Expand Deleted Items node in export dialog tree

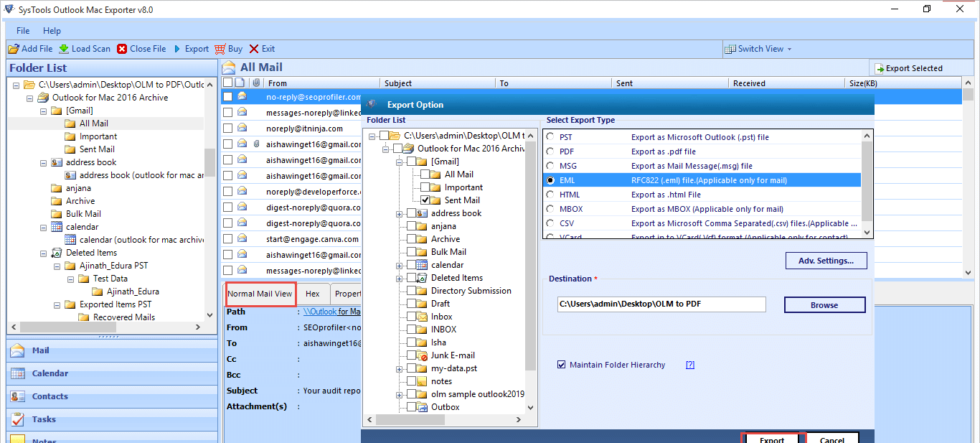coord(399,278)
